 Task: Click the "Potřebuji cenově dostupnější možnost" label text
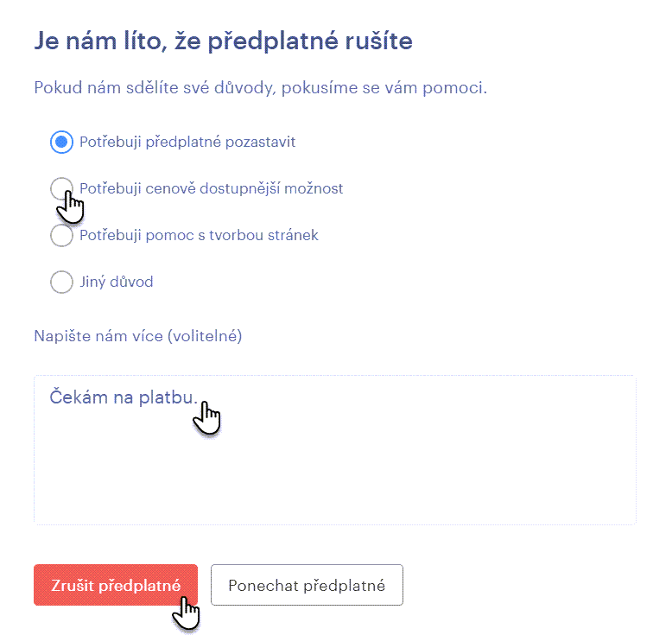pyautogui.click(x=212, y=188)
